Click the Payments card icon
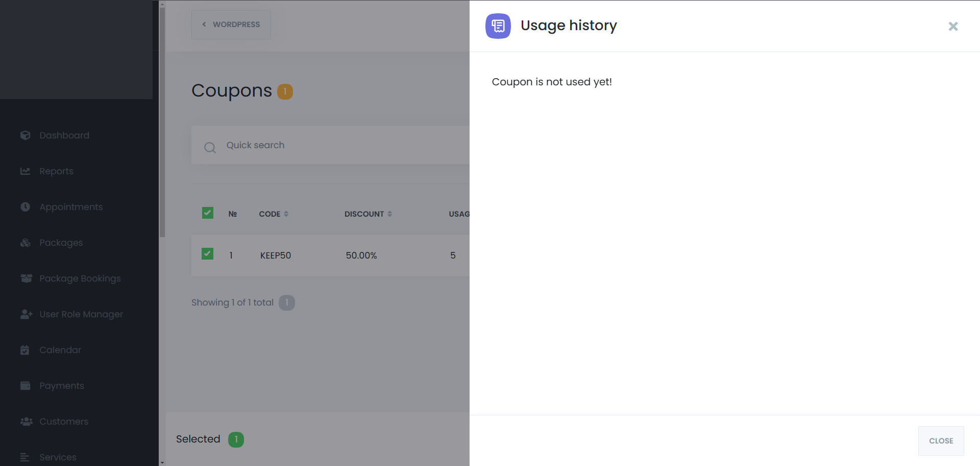 pyautogui.click(x=25, y=386)
